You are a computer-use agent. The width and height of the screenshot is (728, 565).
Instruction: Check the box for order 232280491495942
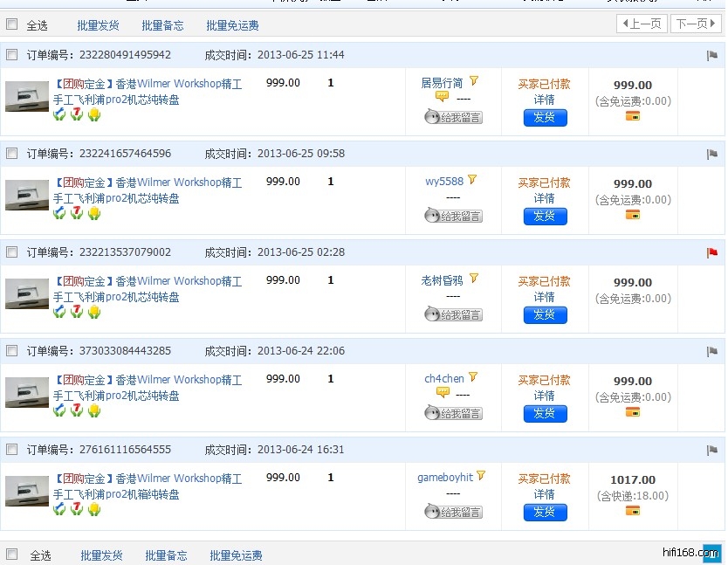click(x=12, y=55)
